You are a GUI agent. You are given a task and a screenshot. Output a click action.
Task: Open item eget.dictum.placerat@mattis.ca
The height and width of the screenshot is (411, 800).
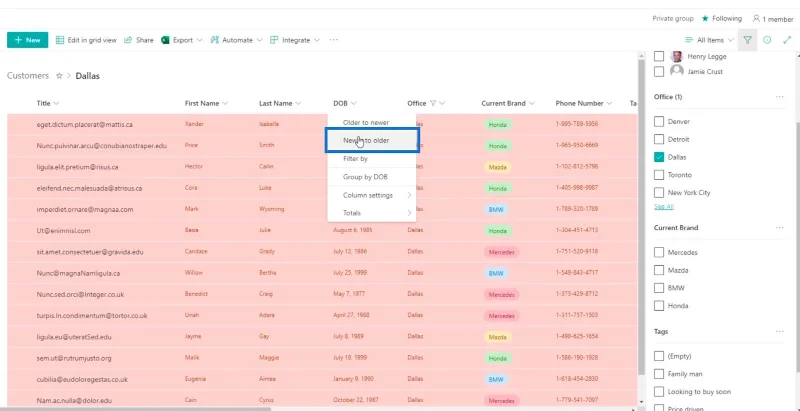85,124
